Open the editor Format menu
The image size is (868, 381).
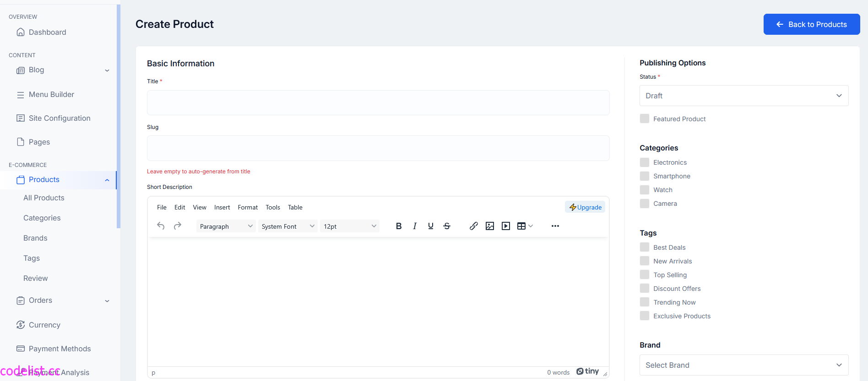point(248,207)
